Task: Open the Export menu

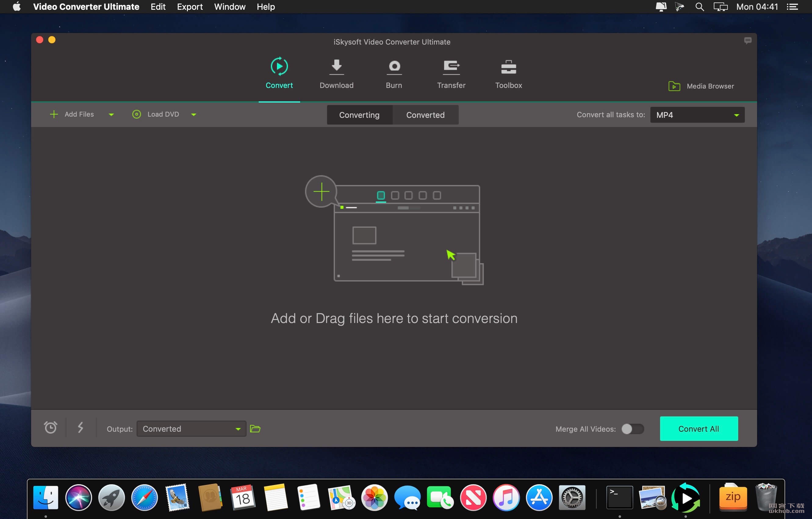Action: tap(189, 7)
